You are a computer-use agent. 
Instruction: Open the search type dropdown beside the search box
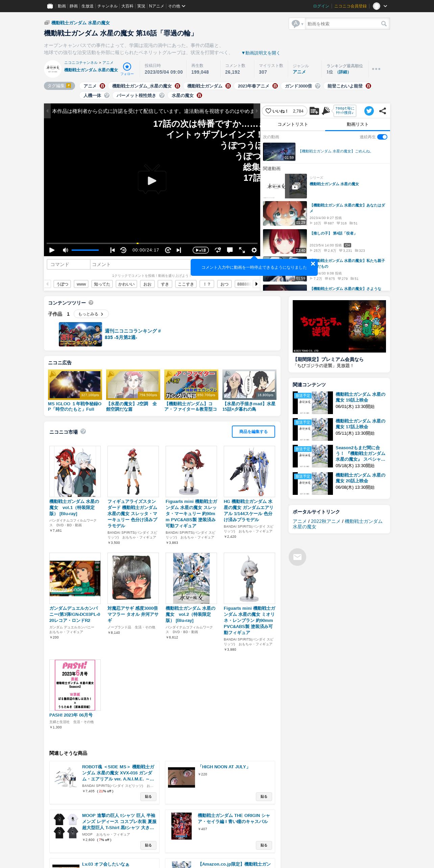click(x=297, y=24)
